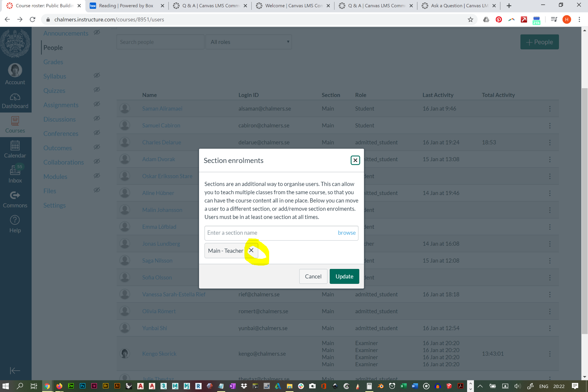
Task: Open the Pinterest browser extension
Action: point(499,20)
